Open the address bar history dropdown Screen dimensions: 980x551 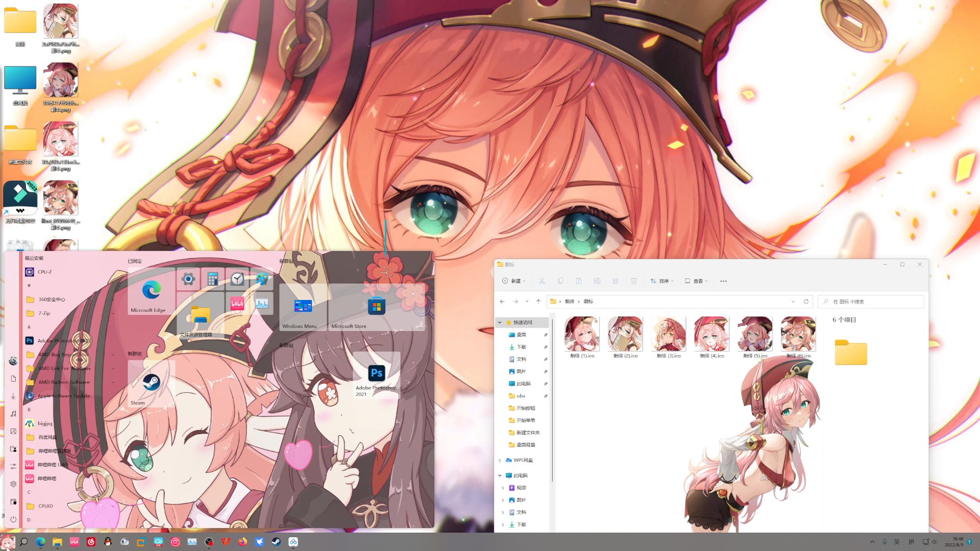pyautogui.click(x=793, y=302)
